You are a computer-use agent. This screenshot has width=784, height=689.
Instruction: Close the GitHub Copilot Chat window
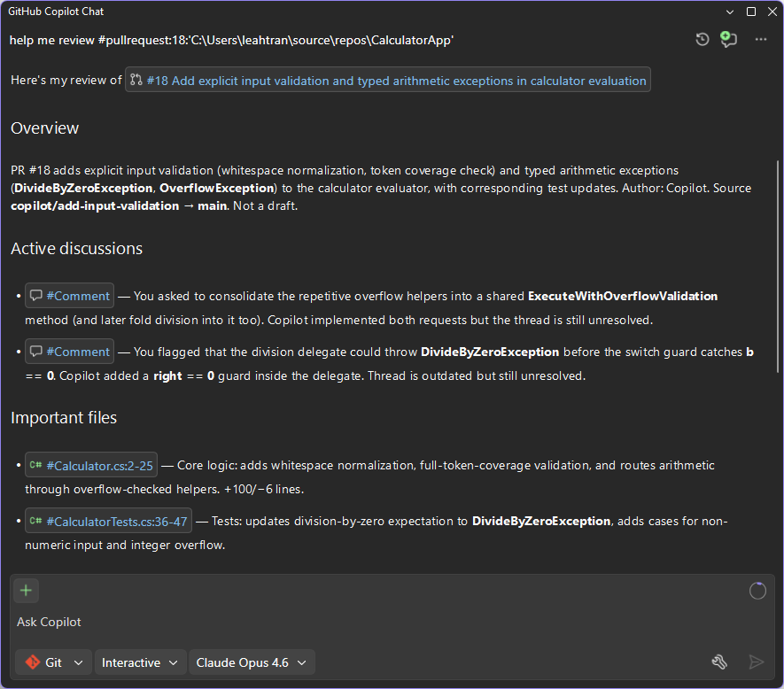click(x=772, y=12)
